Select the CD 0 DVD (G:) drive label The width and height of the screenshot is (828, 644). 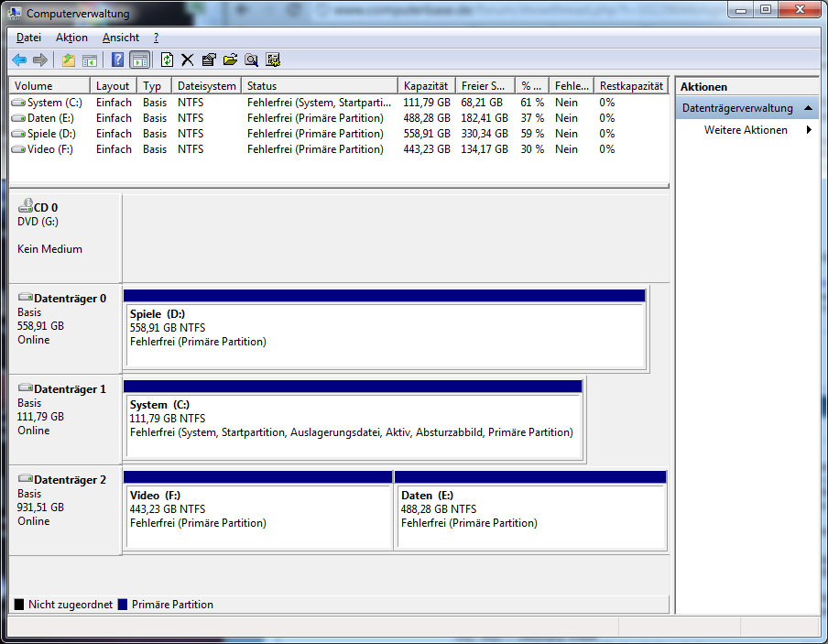coord(65,238)
